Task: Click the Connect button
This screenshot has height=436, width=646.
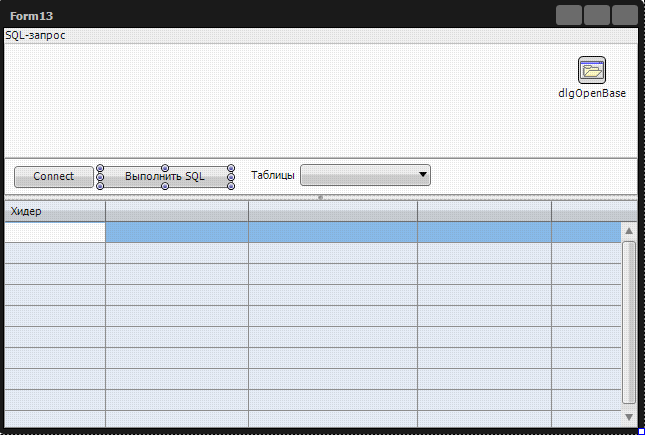Action: pyautogui.click(x=54, y=177)
